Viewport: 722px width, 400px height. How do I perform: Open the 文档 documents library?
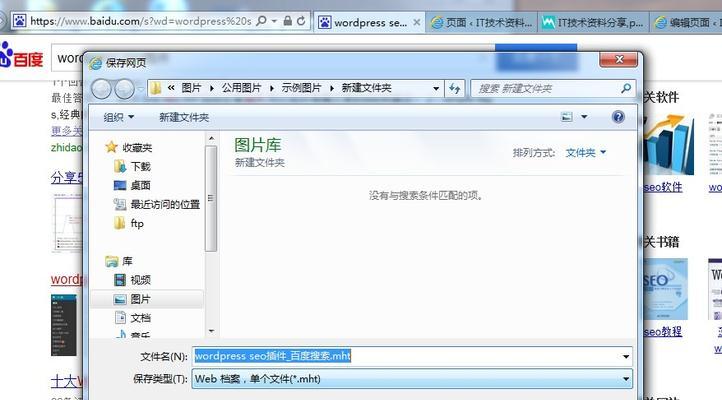[x=132, y=318]
